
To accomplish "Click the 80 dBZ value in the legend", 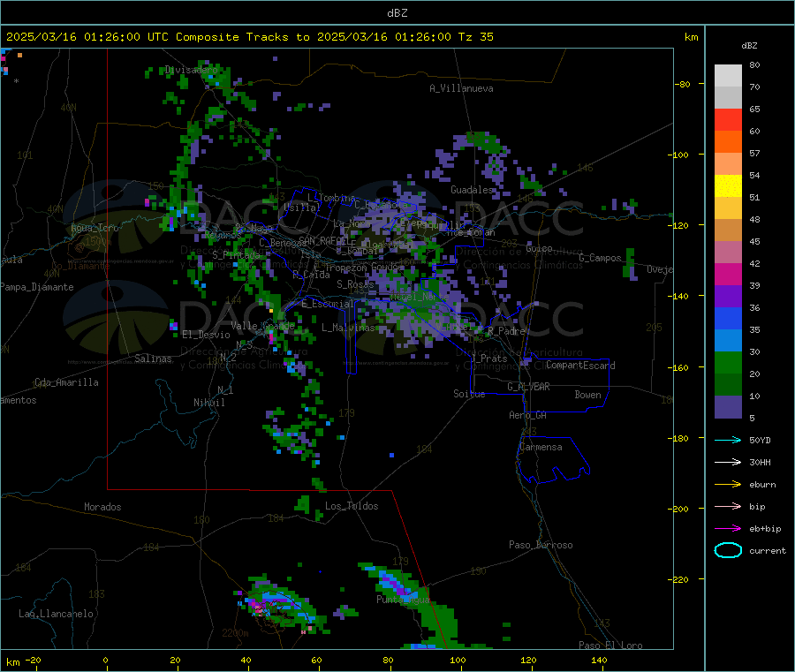I will click(x=754, y=64).
